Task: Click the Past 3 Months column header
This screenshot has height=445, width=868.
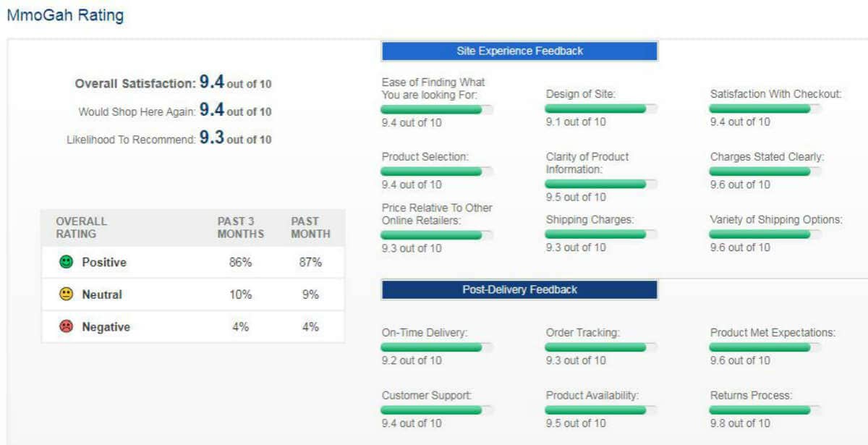Action: (x=241, y=227)
